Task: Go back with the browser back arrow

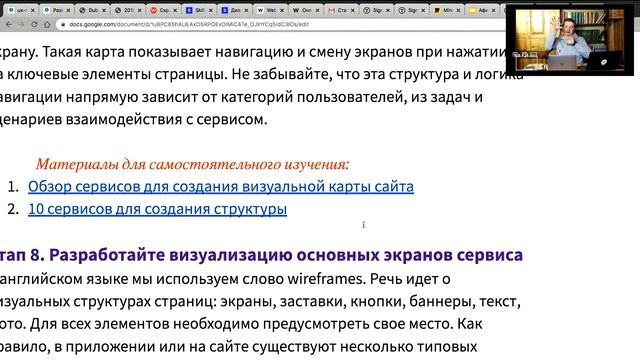Action: point(9,24)
